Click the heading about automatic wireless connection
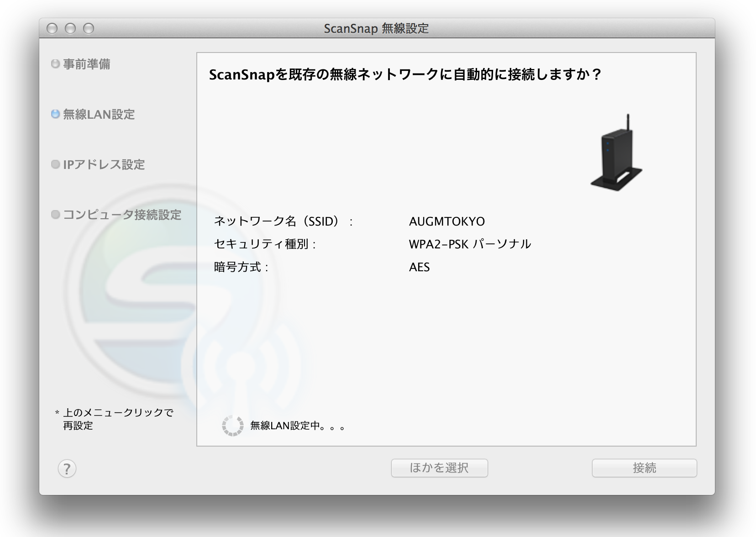This screenshot has height=537, width=756. [x=405, y=74]
